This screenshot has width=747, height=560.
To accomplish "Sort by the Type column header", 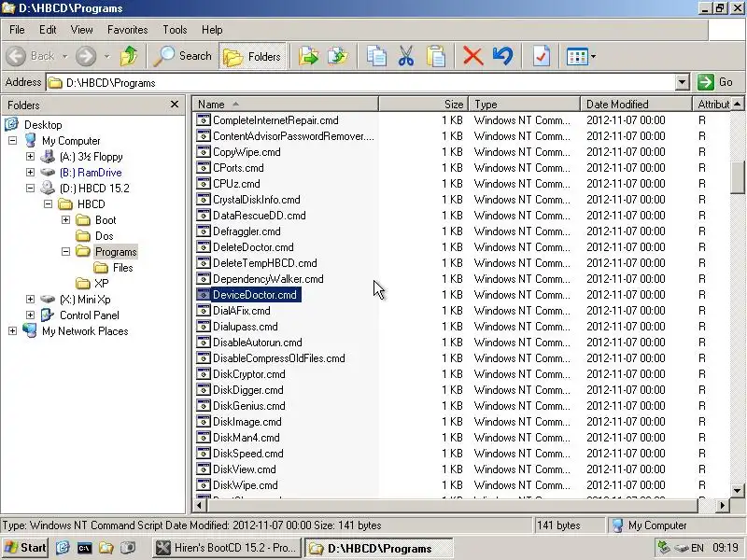I will [x=524, y=105].
